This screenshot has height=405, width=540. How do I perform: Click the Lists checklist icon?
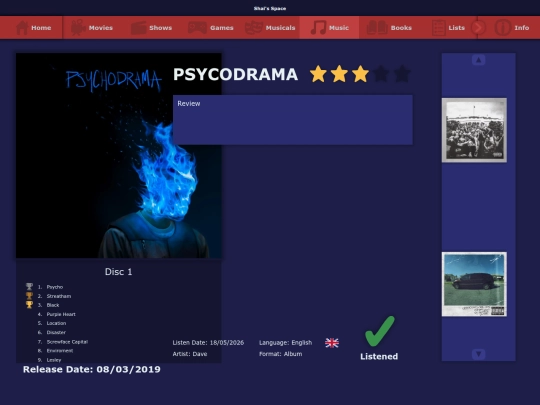pos(439,28)
